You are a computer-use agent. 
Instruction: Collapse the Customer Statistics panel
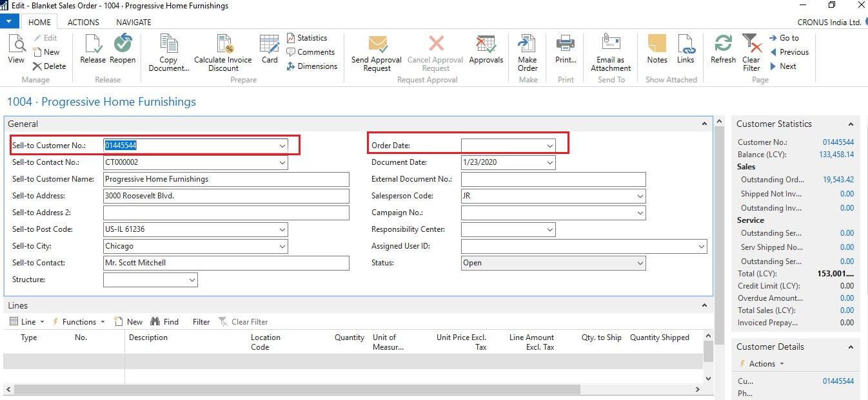851,124
